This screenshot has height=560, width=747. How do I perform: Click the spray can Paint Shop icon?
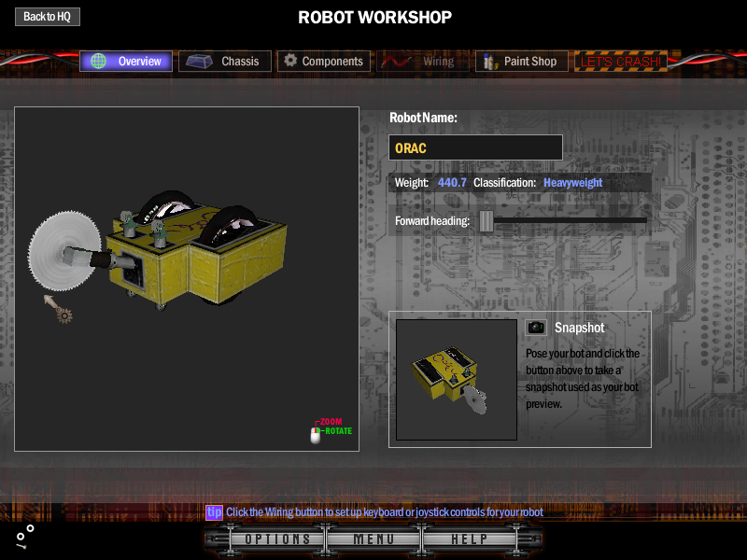pos(489,62)
